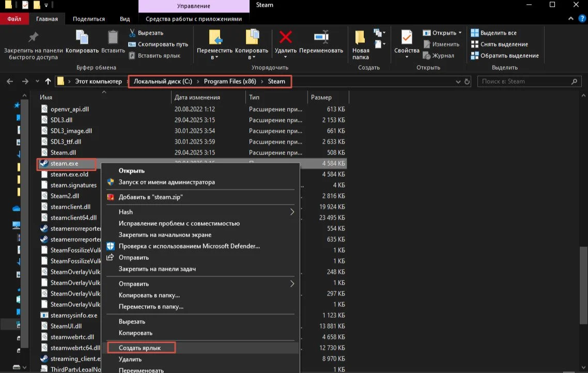Click Select all (Выделить все)
The image size is (588, 373).
494,33
